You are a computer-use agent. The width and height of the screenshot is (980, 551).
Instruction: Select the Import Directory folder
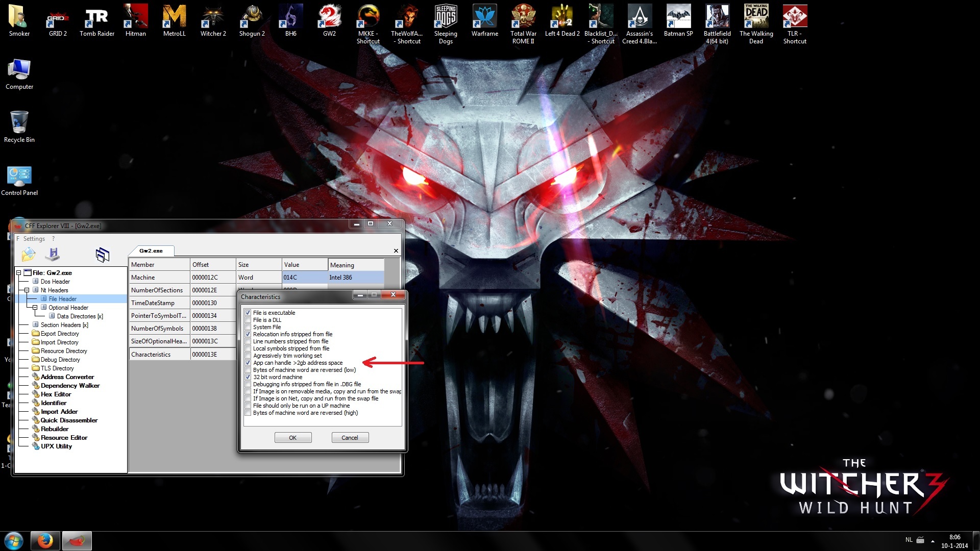point(60,342)
